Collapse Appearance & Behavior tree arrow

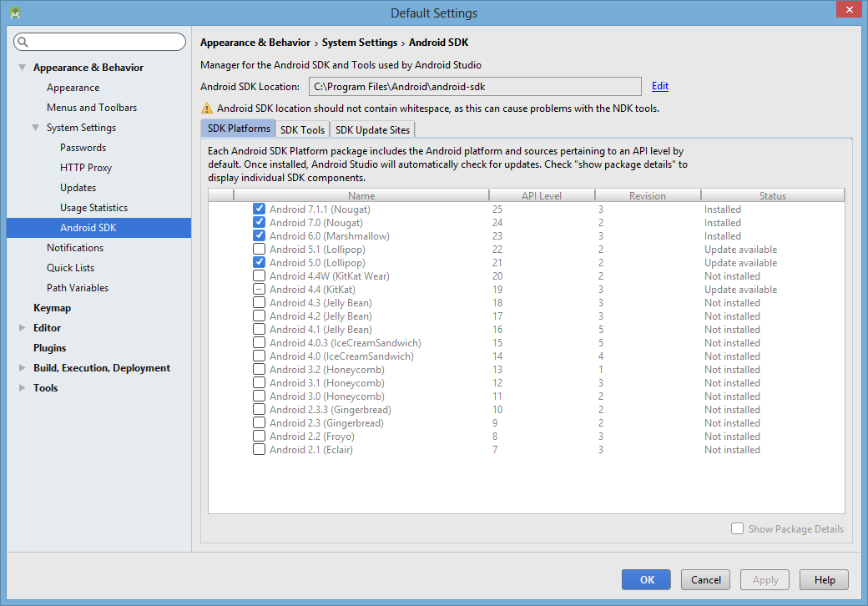pos(23,67)
